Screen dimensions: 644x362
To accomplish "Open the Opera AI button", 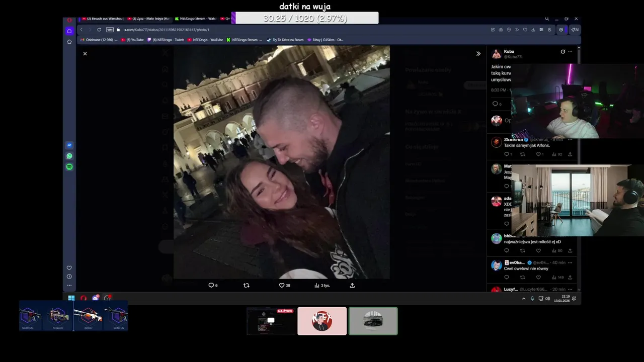I will (575, 30).
